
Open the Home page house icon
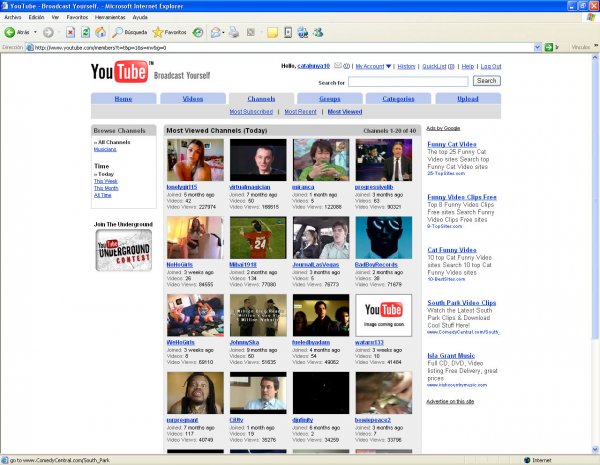(x=100, y=33)
